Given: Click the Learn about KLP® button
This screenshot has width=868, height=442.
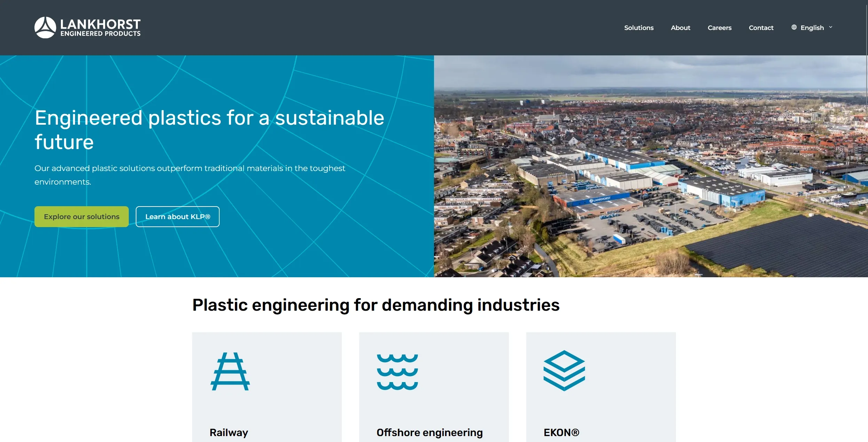Looking at the screenshot, I should (177, 217).
